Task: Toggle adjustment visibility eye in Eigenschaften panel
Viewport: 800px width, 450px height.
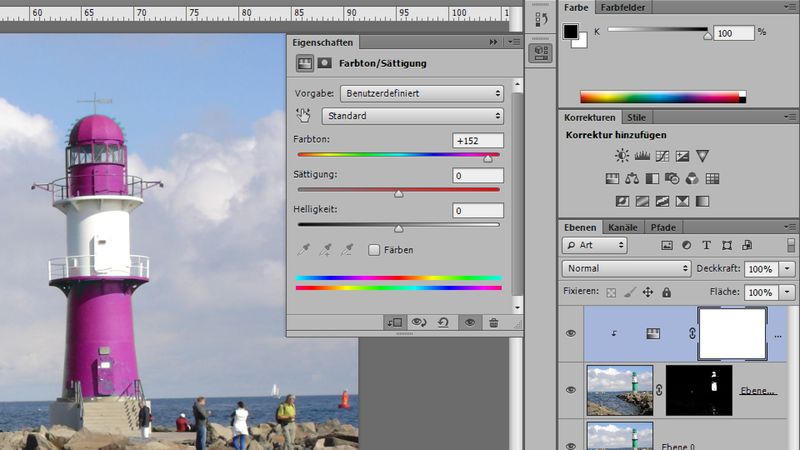Action: point(468,323)
